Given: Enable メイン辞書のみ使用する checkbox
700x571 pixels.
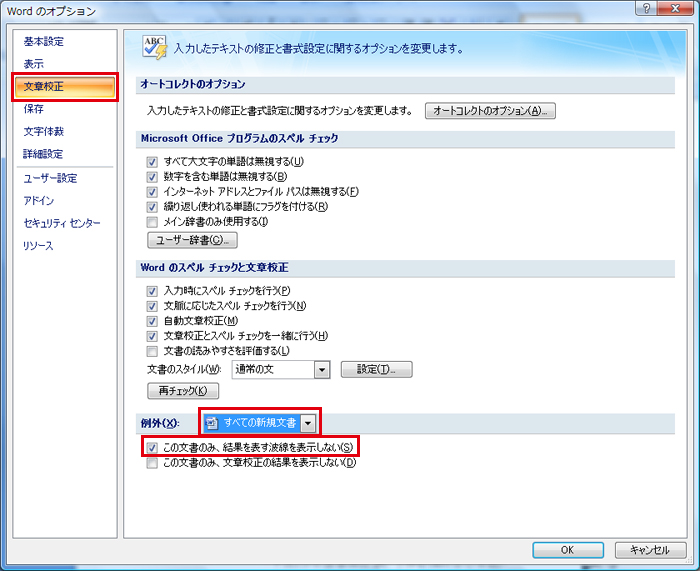Looking at the screenshot, I should click(x=152, y=222).
